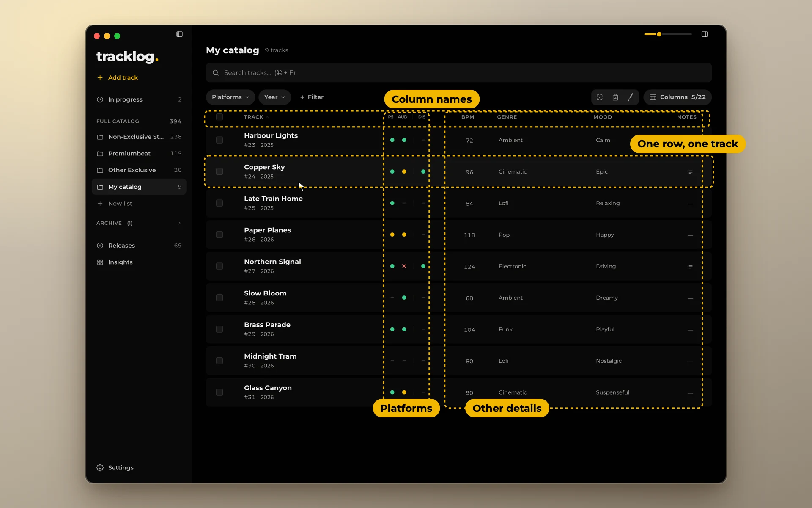Open notes icon for Northern Signal

(690, 267)
